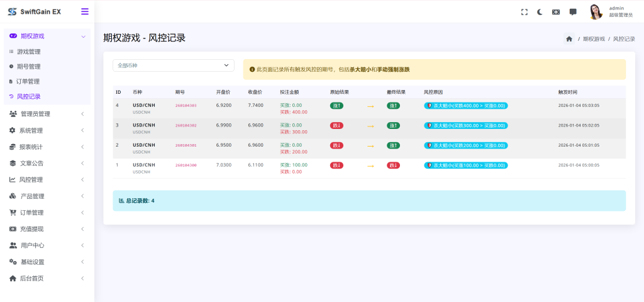Click the red original result badge in row 260104302
644x302 pixels.
pyautogui.click(x=336, y=125)
